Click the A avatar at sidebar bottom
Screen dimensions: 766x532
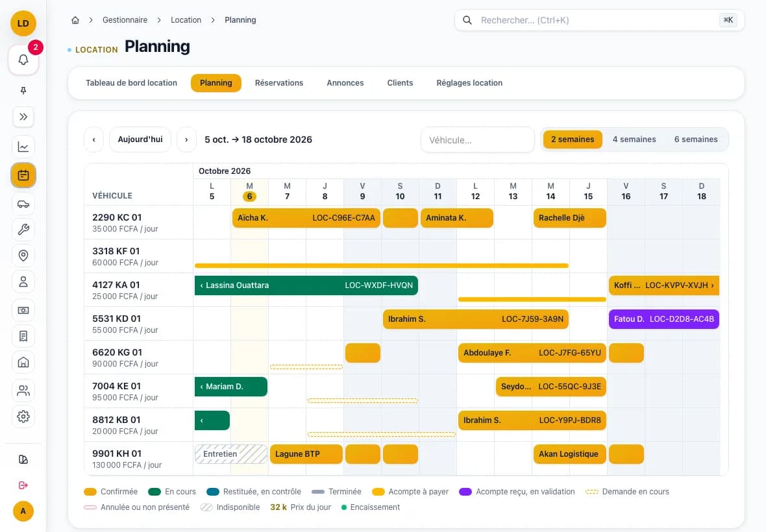point(23,511)
